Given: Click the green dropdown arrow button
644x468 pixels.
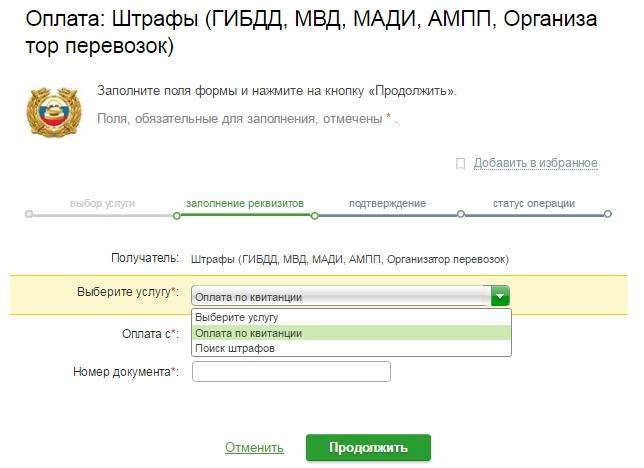Looking at the screenshot, I should point(500,296).
